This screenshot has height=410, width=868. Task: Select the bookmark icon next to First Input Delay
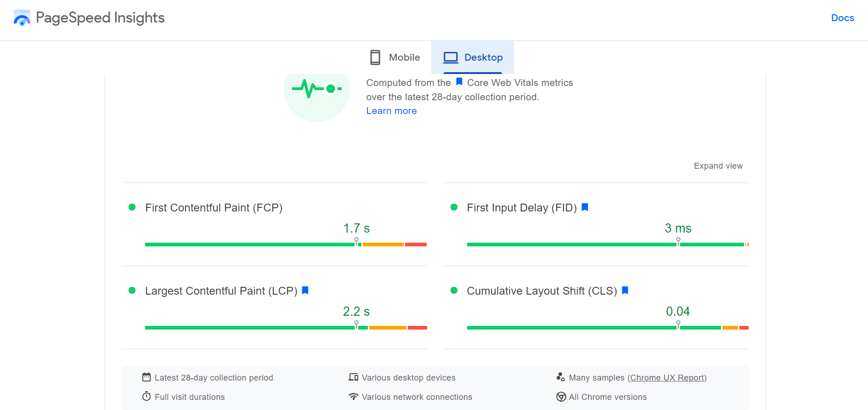tap(585, 207)
